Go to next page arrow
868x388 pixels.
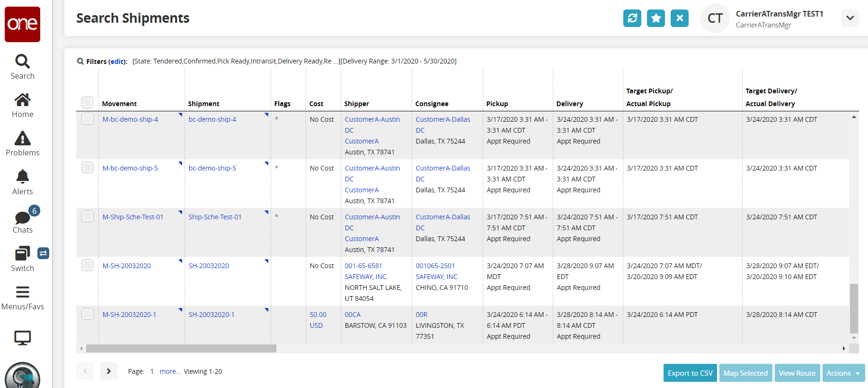coord(108,371)
